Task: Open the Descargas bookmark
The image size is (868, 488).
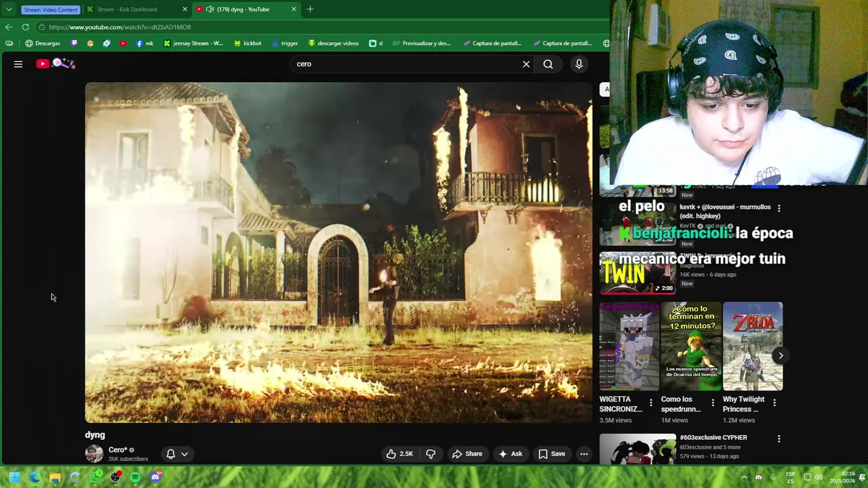Action: (43, 43)
